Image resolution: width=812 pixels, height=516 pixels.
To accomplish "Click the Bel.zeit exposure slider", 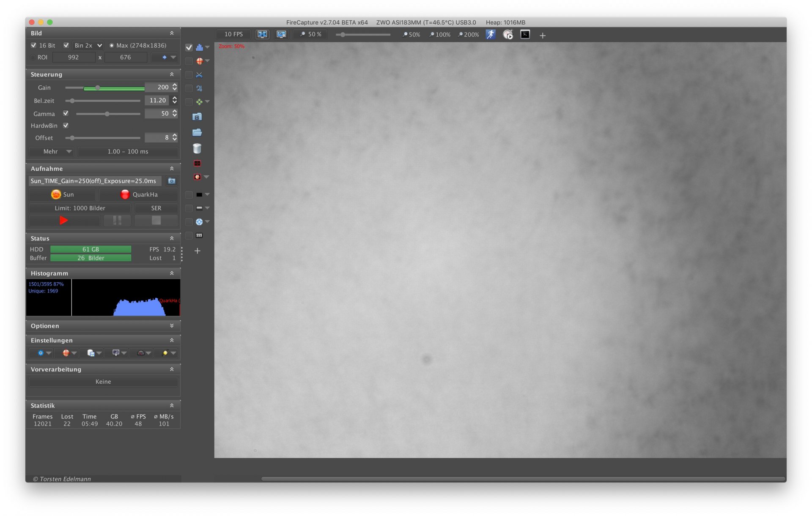I will tap(103, 101).
